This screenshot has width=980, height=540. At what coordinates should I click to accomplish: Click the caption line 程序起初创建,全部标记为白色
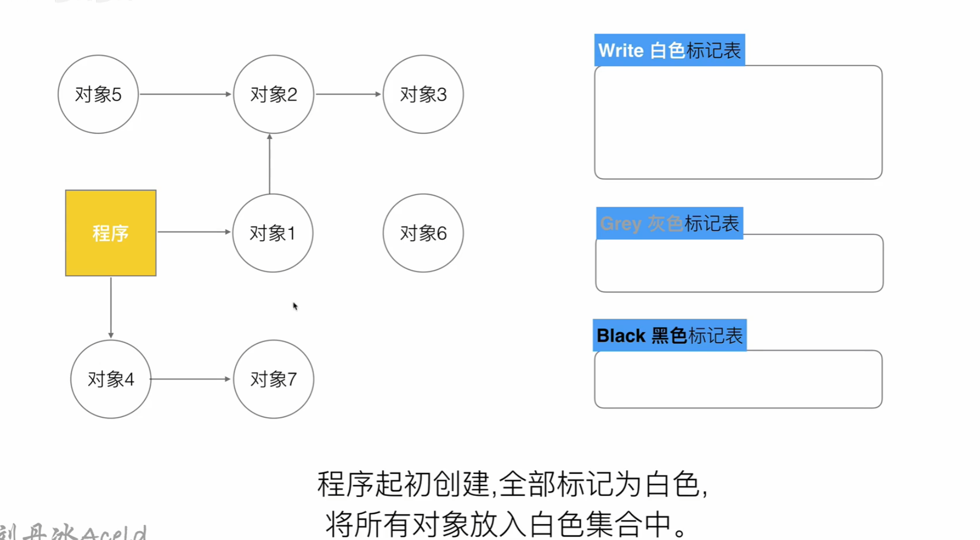pos(513,484)
